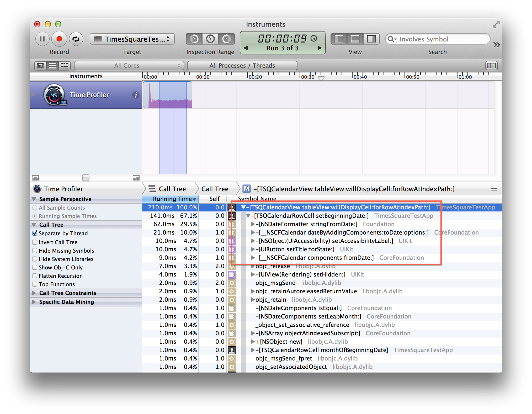Adjust the track zoom slider knob

tap(86, 178)
